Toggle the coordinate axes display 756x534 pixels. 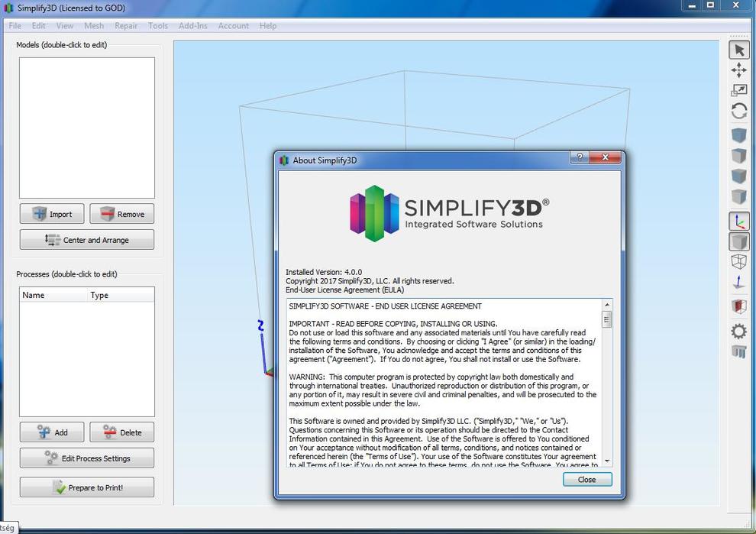[x=738, y=222]
